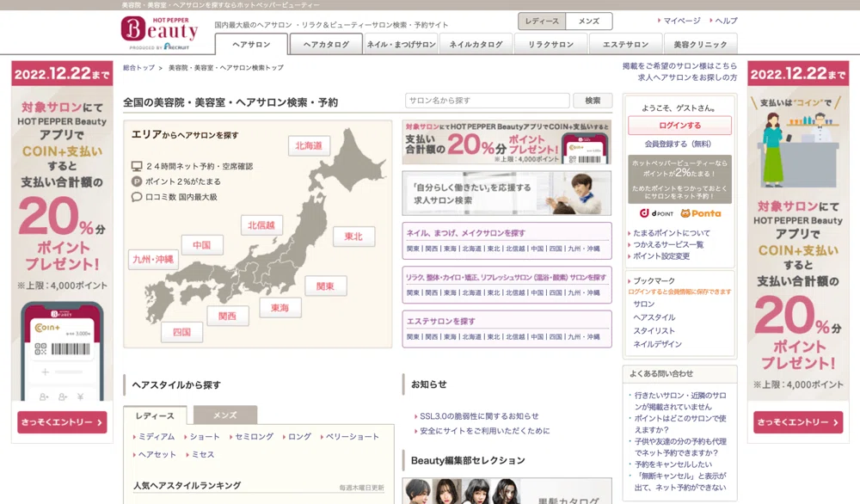
Task: Select the メンズ hairstyle tab
Action: coord(225,415)
